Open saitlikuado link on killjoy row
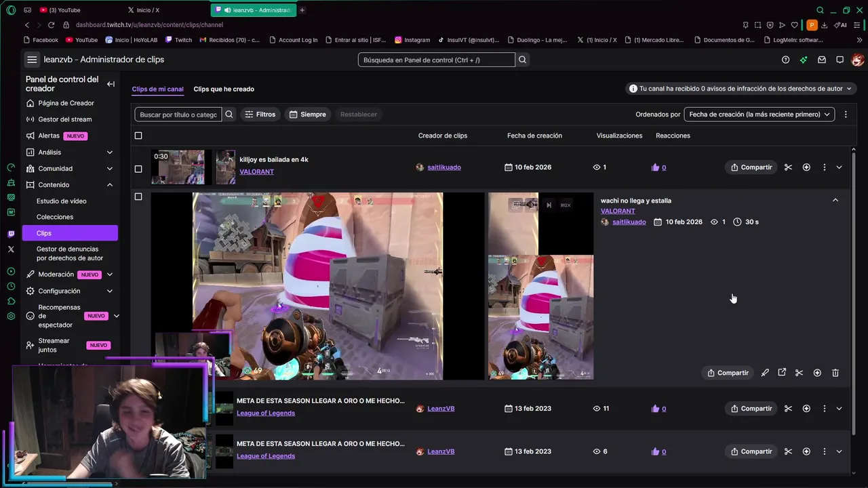The image size is (868, 488). tap(444, 167)
